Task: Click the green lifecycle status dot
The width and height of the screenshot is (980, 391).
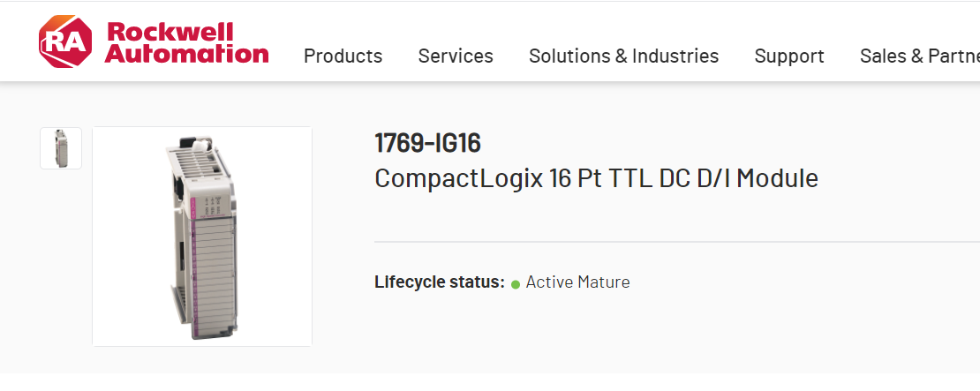Action: pyautogui.click(x=516, y=284)
